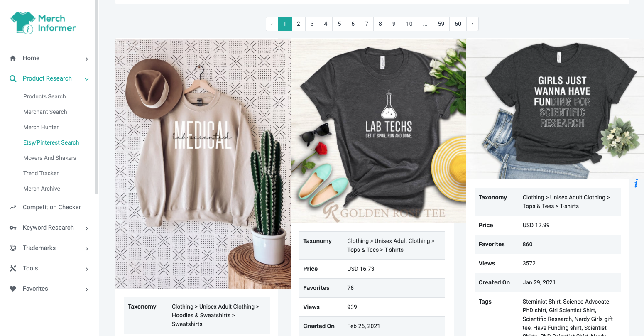Open the Etsy/Pinterest Search page
This screenshot has height=336, width=644.
tap(51, 142)
